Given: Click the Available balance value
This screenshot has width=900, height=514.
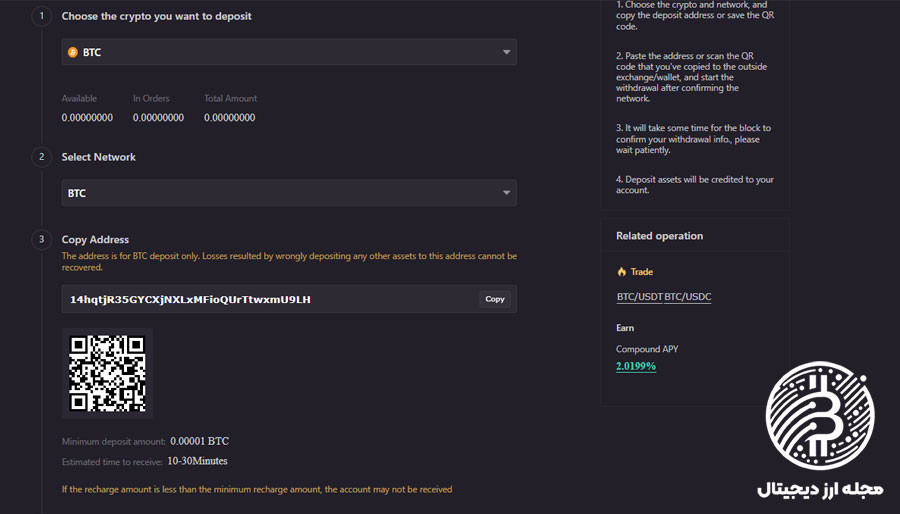Looking at the screenshot, I should (87, 118).
